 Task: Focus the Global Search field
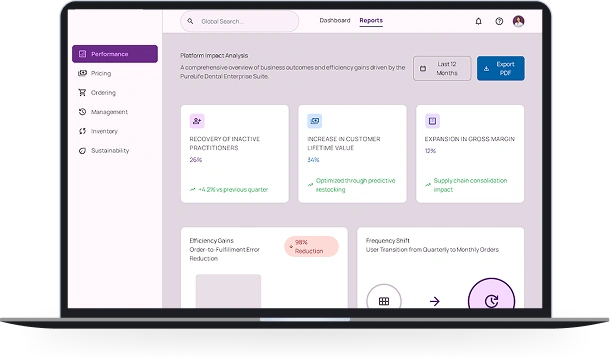239,21
